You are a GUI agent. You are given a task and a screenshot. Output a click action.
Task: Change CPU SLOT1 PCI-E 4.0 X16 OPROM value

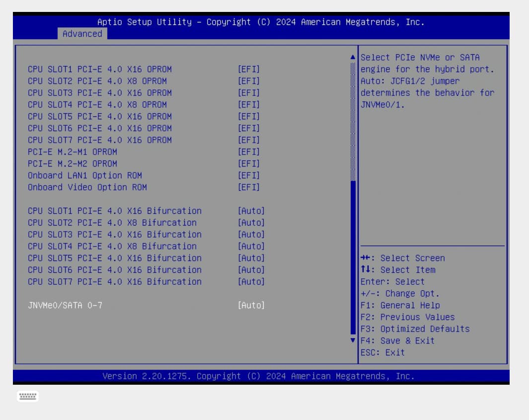click(x=248, y=69)
